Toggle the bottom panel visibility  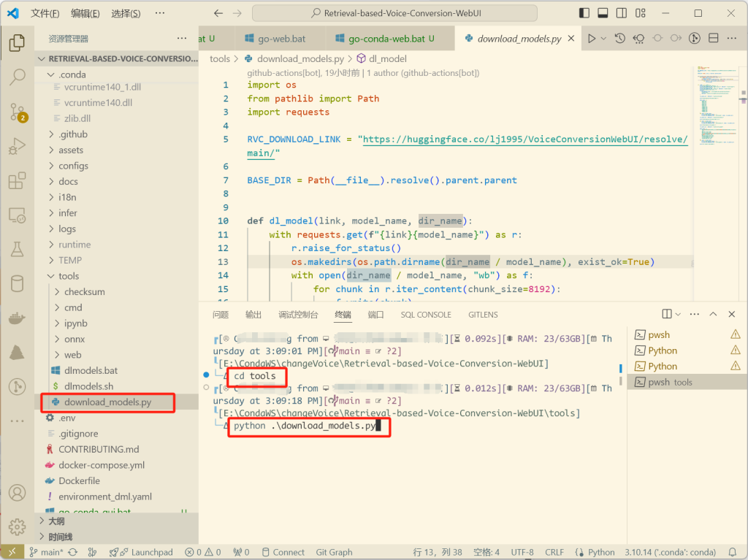[603, 13]
